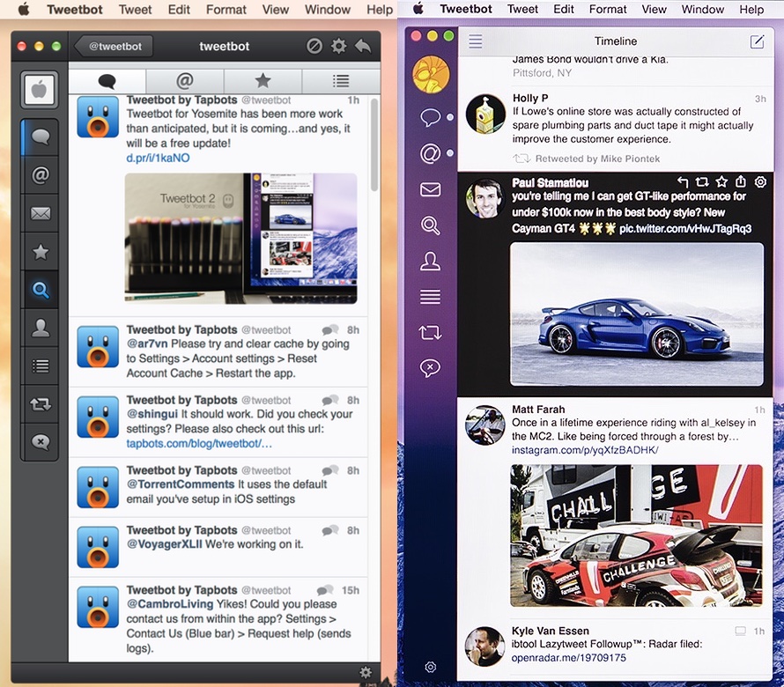Open Apple menu in left menu bar
This screenshot has height=687, width=784.
coord(23,10)
